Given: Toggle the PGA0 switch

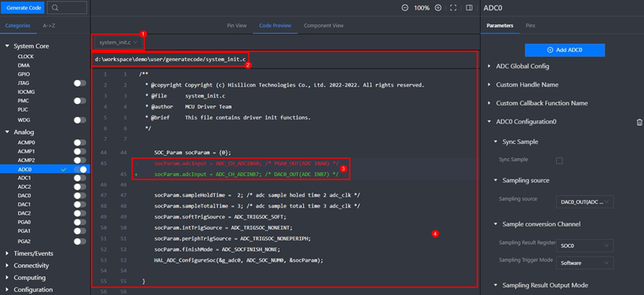Looking at the screenshot, I should 80,222.
